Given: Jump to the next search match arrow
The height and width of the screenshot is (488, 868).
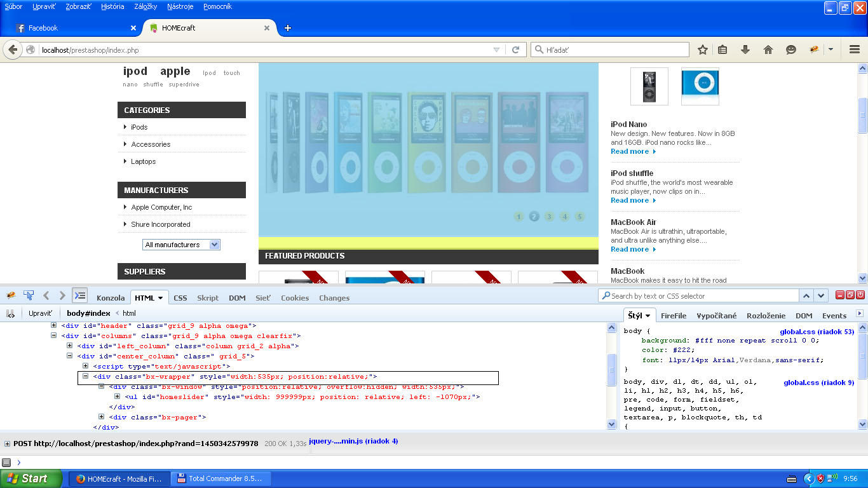Looking at the screenshot, I should [x=822, y=295].
